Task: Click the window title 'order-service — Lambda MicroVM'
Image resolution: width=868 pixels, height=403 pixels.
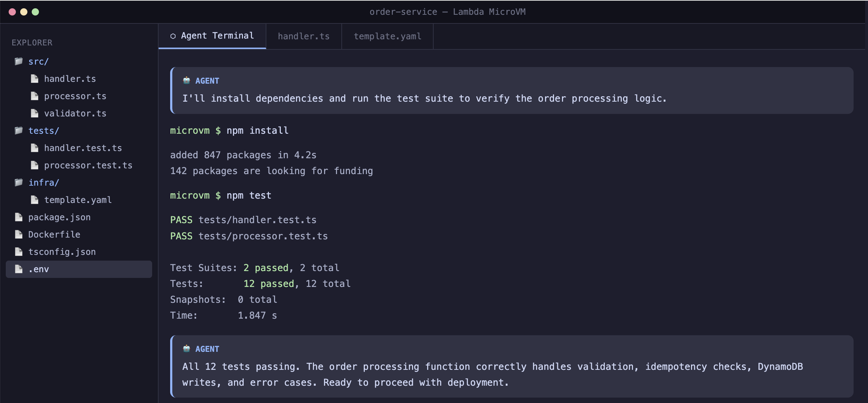Action: 447,12
